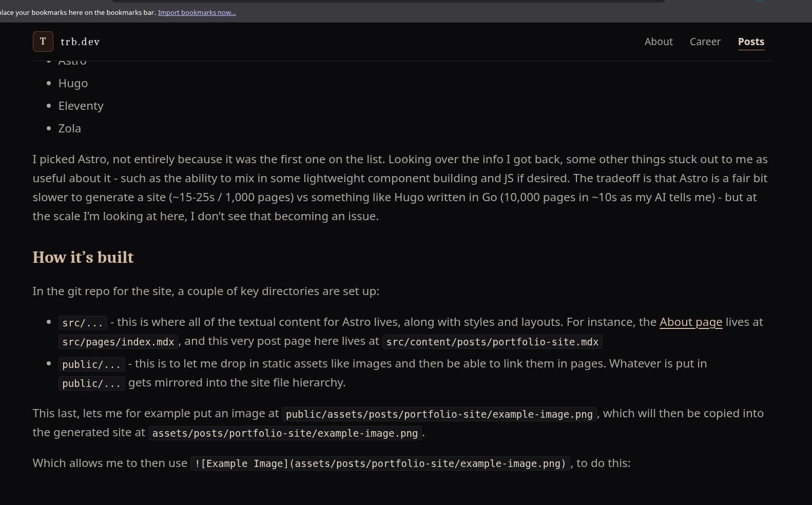This screenshot has width=812, height=505.
Task: Click the Eleventy list item
Action: (x=81, y=106)
